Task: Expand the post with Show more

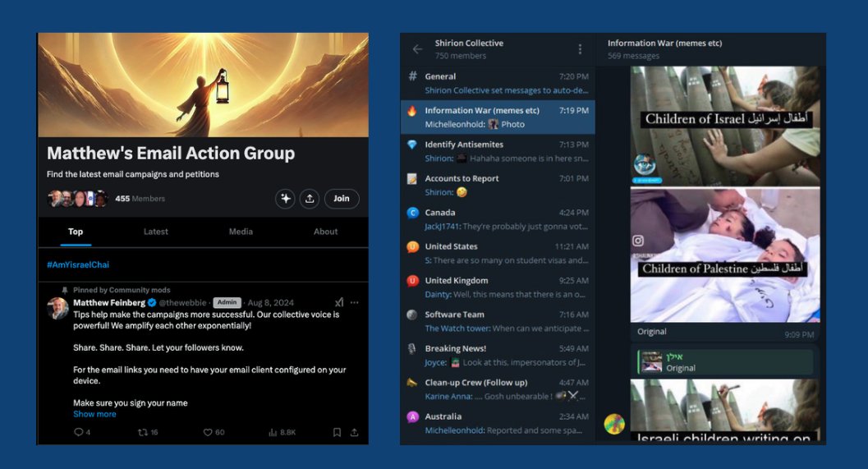Action: (x=94, y=414)
